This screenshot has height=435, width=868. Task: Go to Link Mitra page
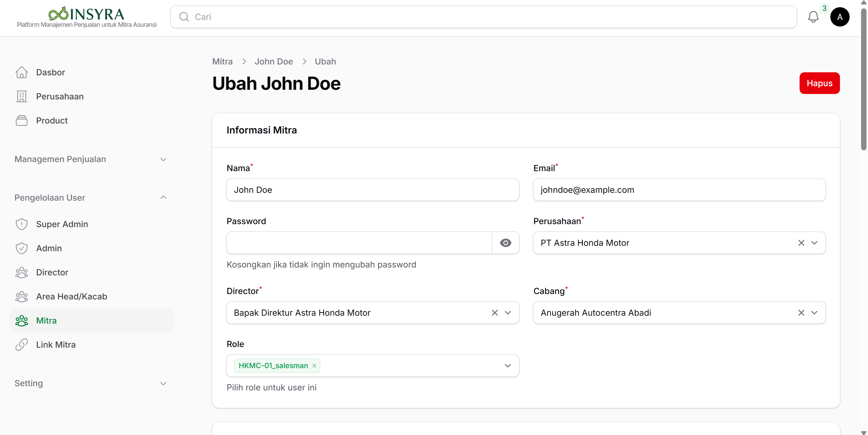[x=92, y=345]
